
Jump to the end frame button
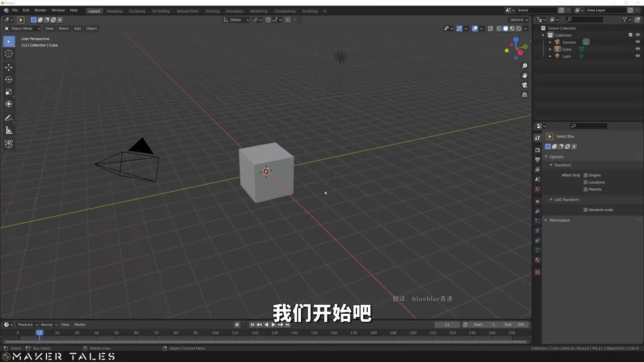point(287,325)
